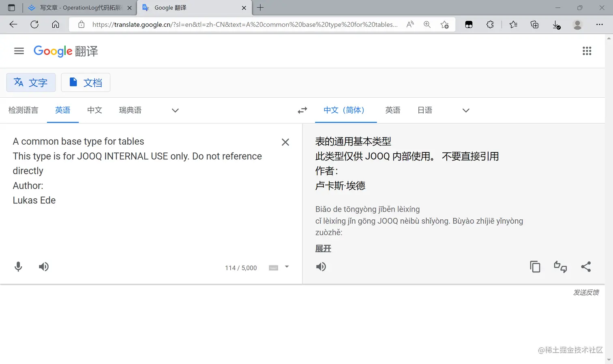Start voice input with microphone
The height and width of the screenshot is (364, 613).
(x=18, y=267)
